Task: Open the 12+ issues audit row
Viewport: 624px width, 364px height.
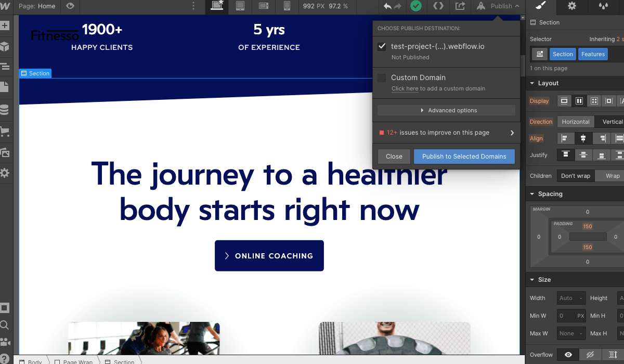Action: (x=446, y=133)
